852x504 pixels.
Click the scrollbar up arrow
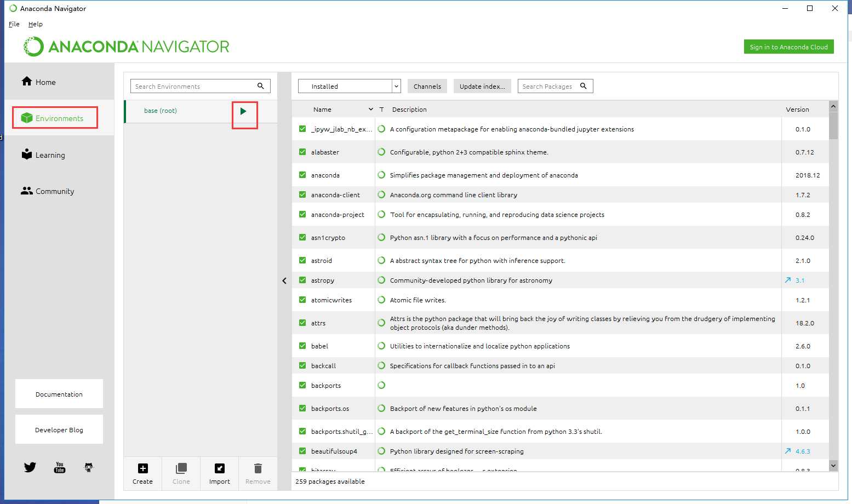pyautogui.click(x=833, y=106)
